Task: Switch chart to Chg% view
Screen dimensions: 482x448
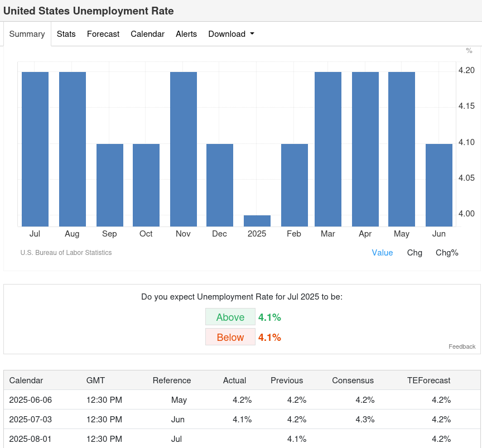Action: [x=447, y=253]
